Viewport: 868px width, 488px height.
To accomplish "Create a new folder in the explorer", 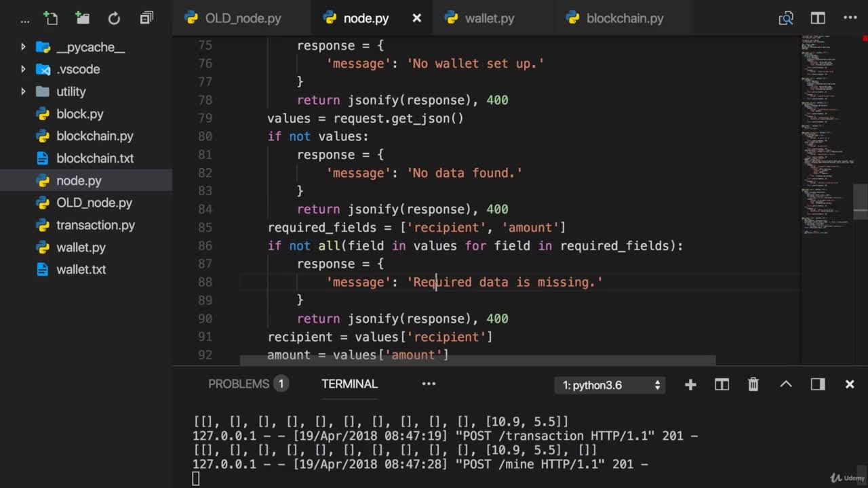I will click(82, 18).
